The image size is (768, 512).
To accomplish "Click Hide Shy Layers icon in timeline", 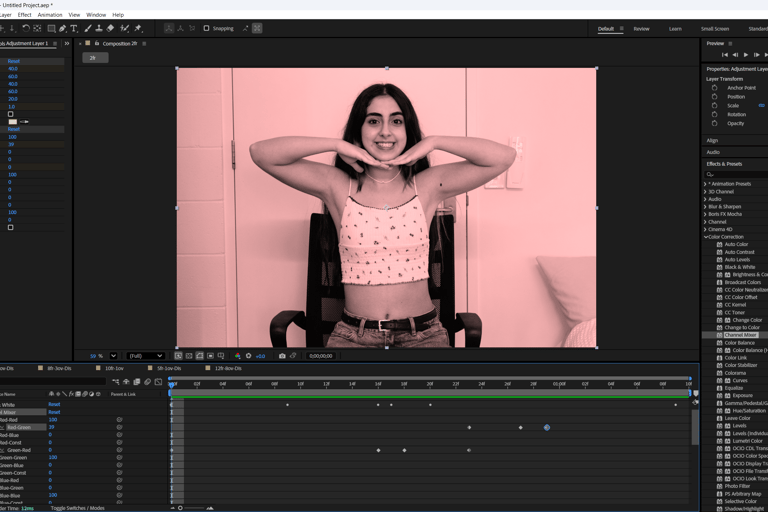I will [x=126, y=381].
